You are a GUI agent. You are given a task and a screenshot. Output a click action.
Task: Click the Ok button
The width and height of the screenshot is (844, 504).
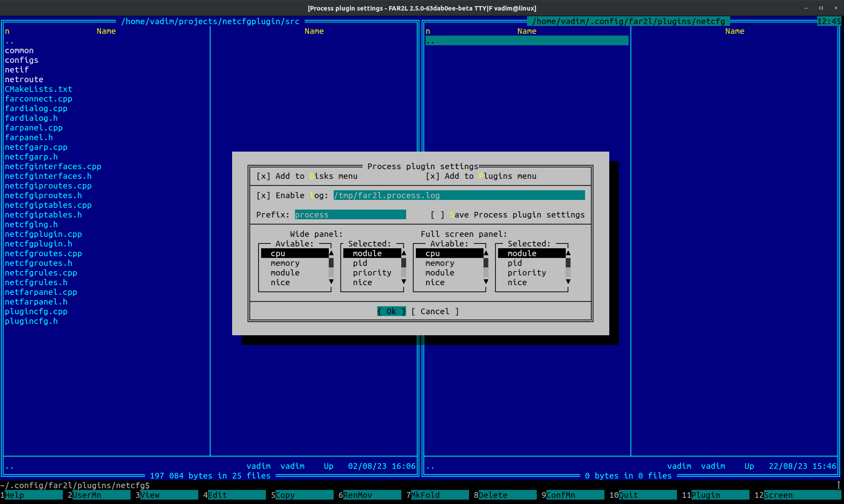[391, 312]
